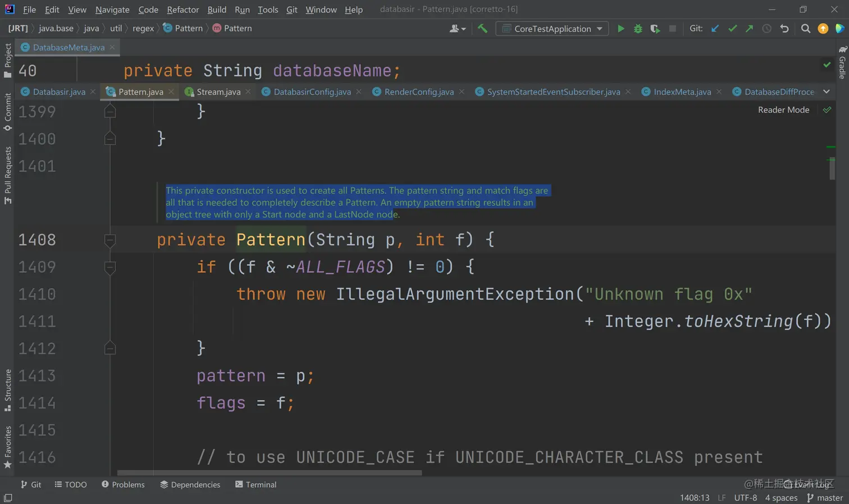
Task: Click fold marker at line 1399
Action: (x=110, y=112)
